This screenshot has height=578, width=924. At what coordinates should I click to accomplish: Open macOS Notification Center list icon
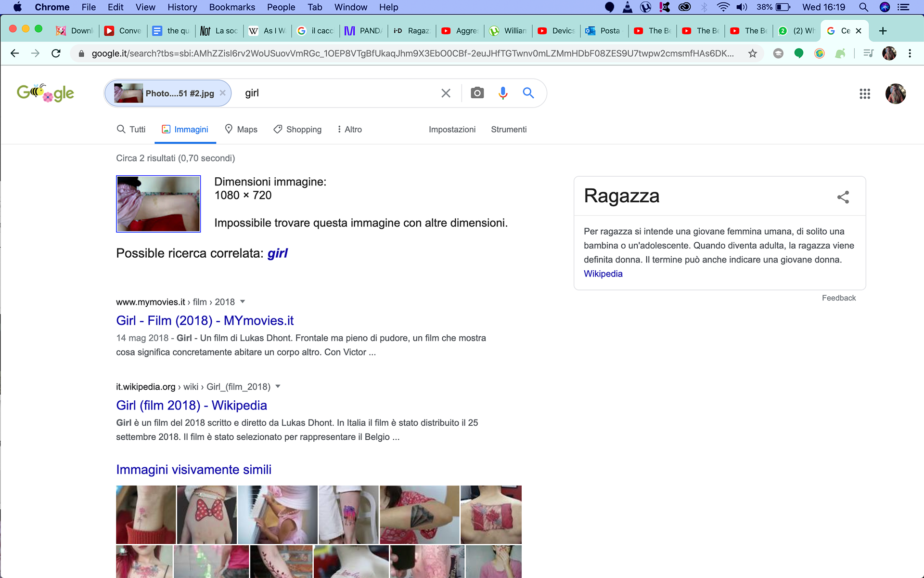point(903,7)
